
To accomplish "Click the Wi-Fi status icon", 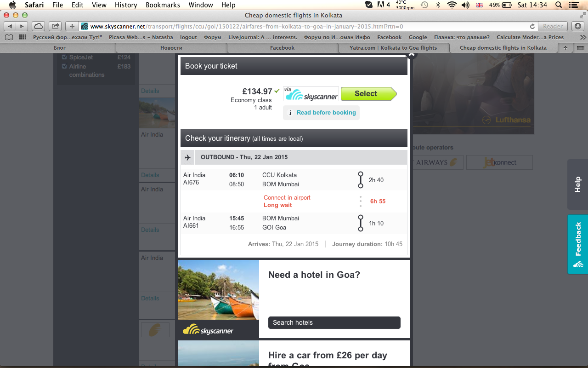I will click(452, 5).
